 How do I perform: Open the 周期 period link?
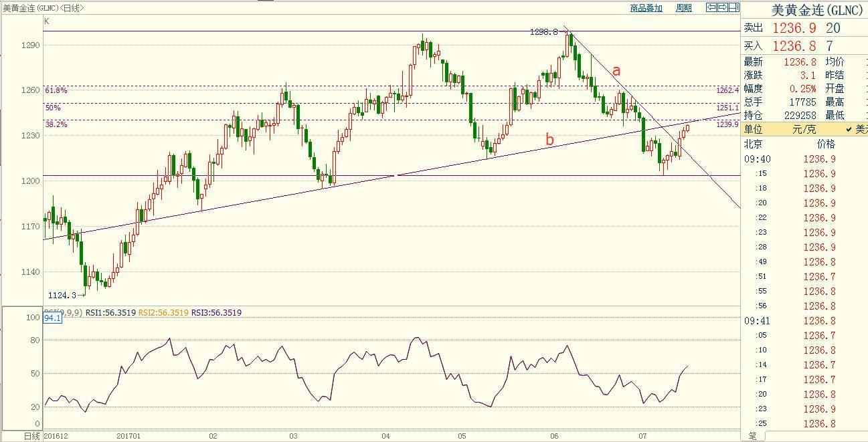click(683, 8)
